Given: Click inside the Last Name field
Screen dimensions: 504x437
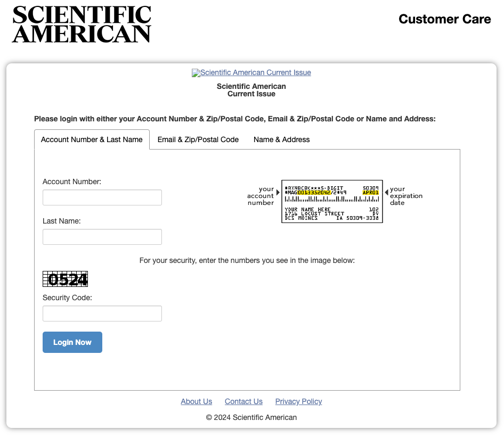Looking at the screenshot, I should coord(102,236).
